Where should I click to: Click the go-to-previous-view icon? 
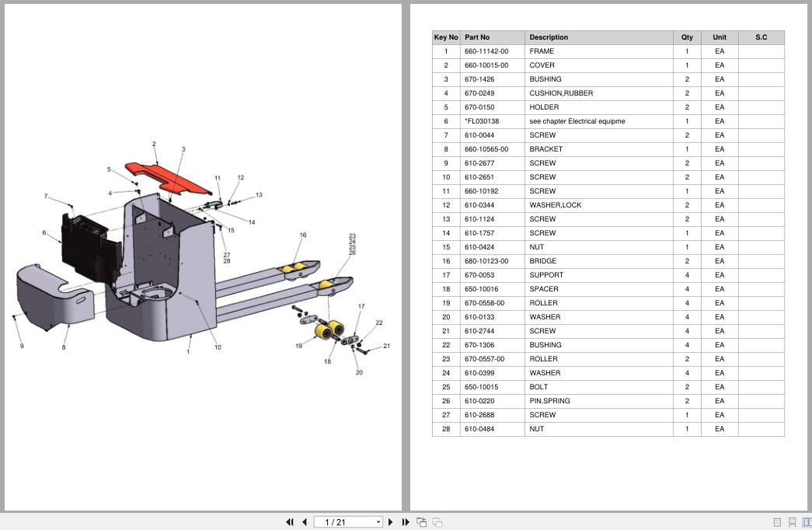click(421, 522)
